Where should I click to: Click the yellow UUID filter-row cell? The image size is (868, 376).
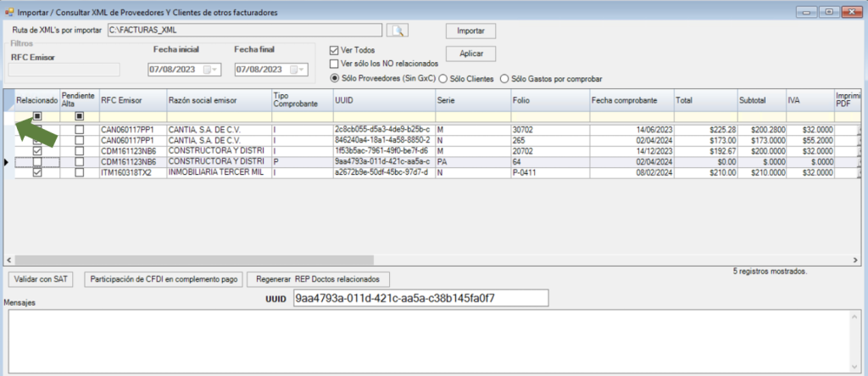(x=384, y=117)
